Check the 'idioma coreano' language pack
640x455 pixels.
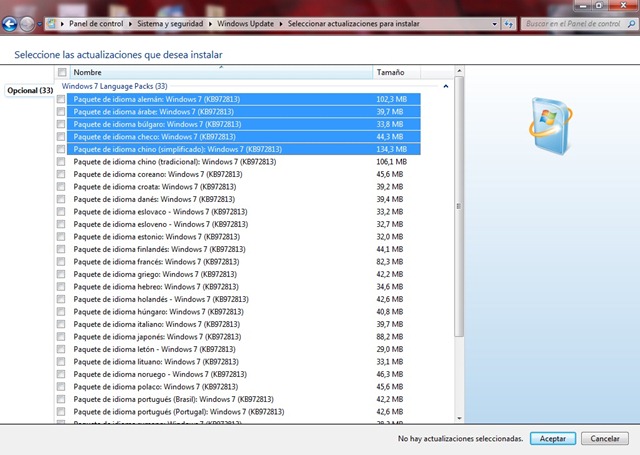(61, 174)
